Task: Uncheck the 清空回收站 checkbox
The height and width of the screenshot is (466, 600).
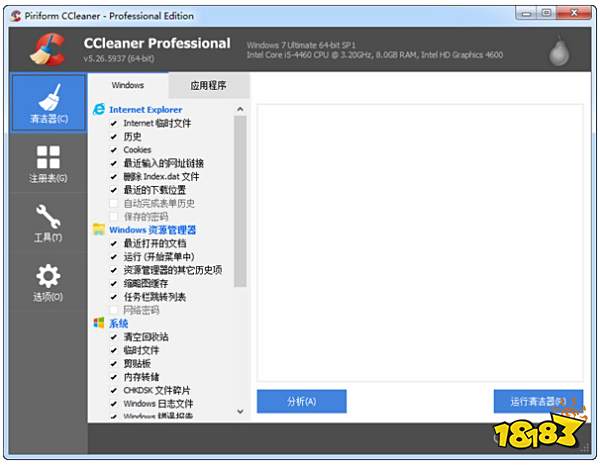Action: pos(114,337)
